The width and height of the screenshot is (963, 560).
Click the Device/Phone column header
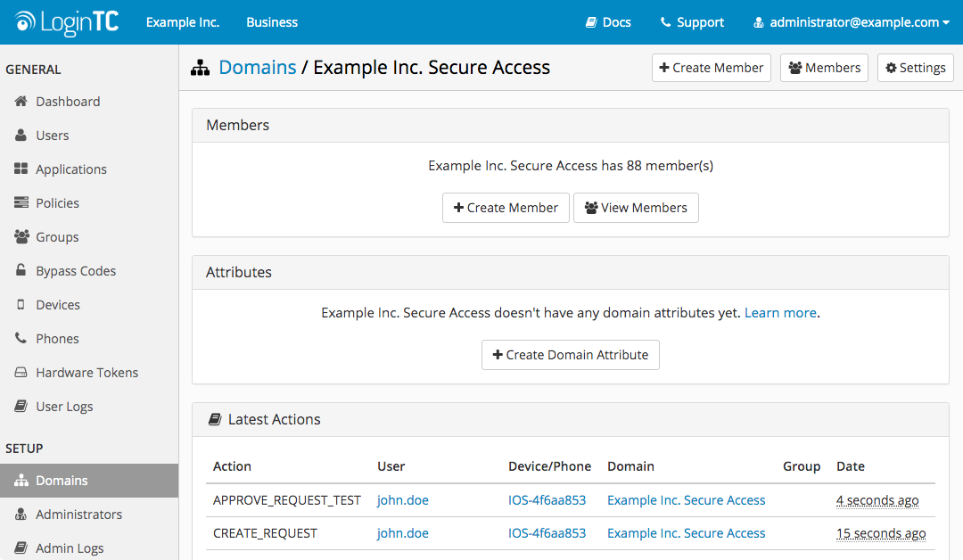click(x=549, y=466)
